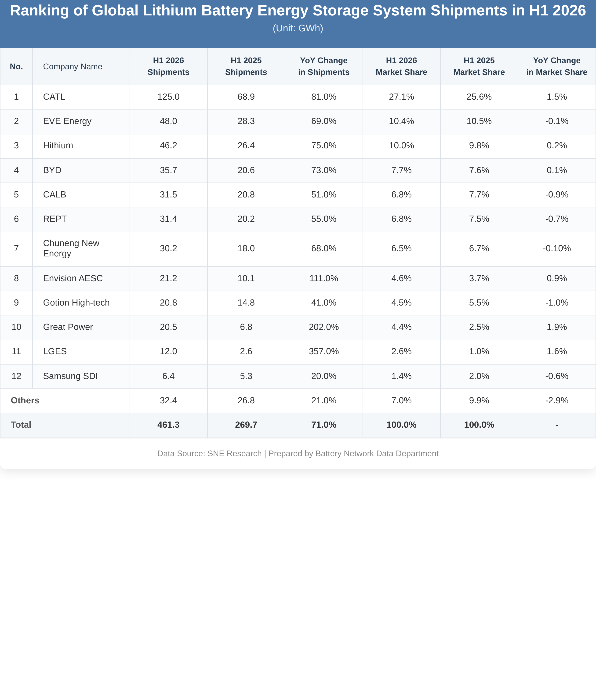Viewport: 596px width, 700px height.
Task: Select the total 461.3 shipments figure
Action: (x=168, y=425)
